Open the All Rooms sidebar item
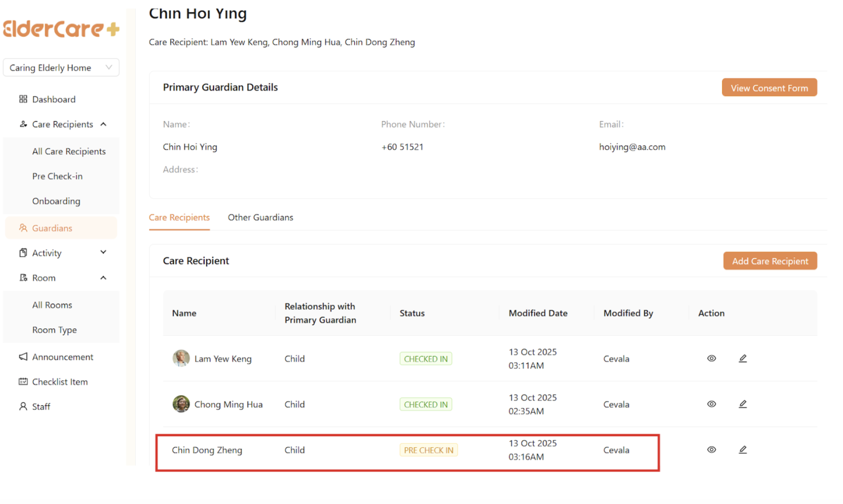This screenshot has width=843, height=504. point(52,305)
